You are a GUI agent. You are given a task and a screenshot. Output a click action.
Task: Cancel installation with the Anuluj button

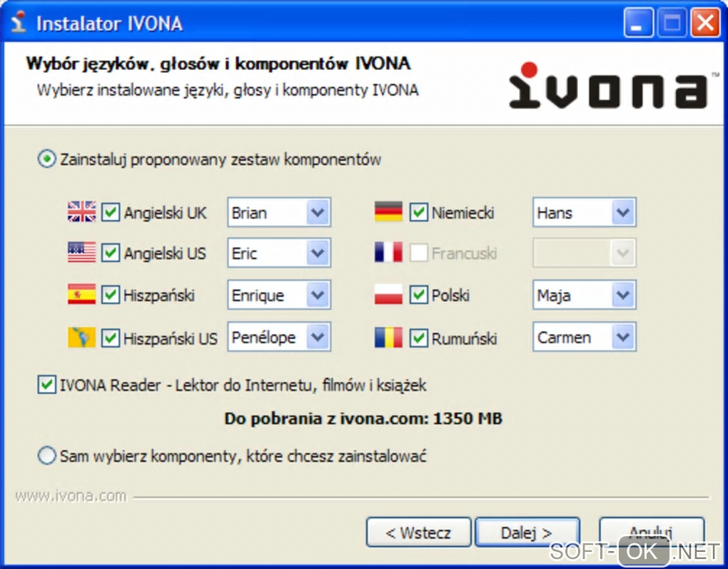click(x=652, y=533)
